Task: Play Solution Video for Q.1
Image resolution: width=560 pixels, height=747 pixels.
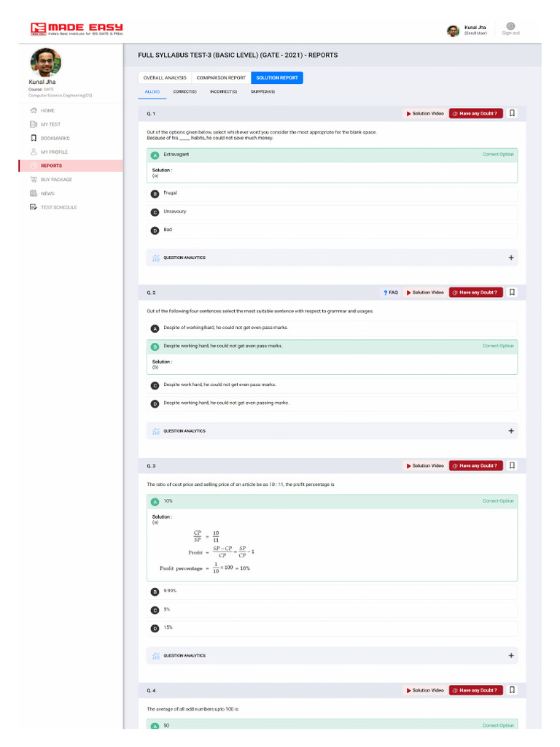Action: coord(425,114)
